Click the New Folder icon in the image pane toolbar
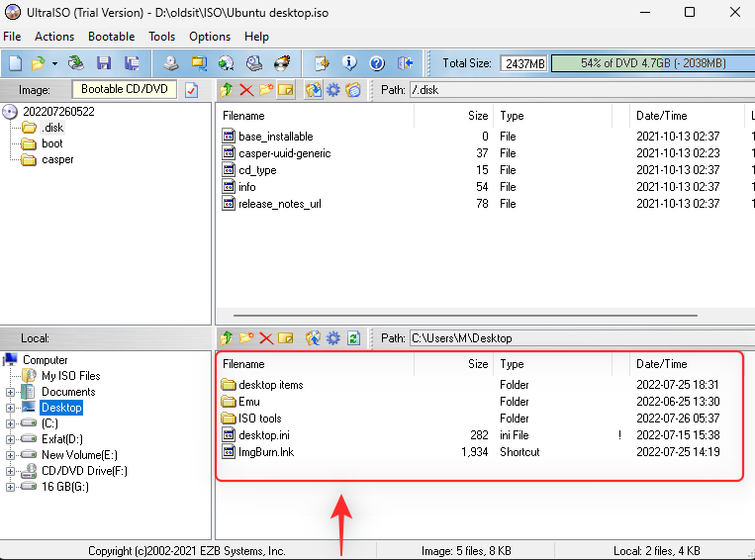 (x=266, y=90)
